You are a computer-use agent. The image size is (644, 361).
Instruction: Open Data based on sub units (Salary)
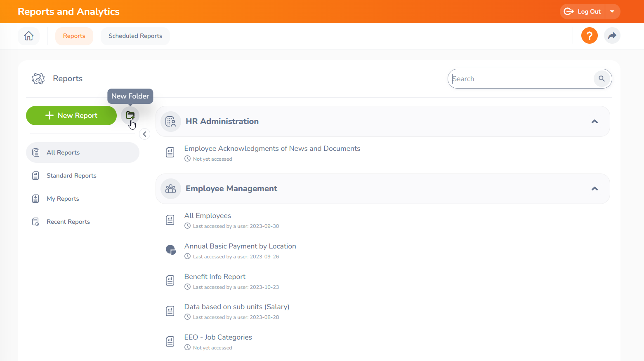pos(237,307)
